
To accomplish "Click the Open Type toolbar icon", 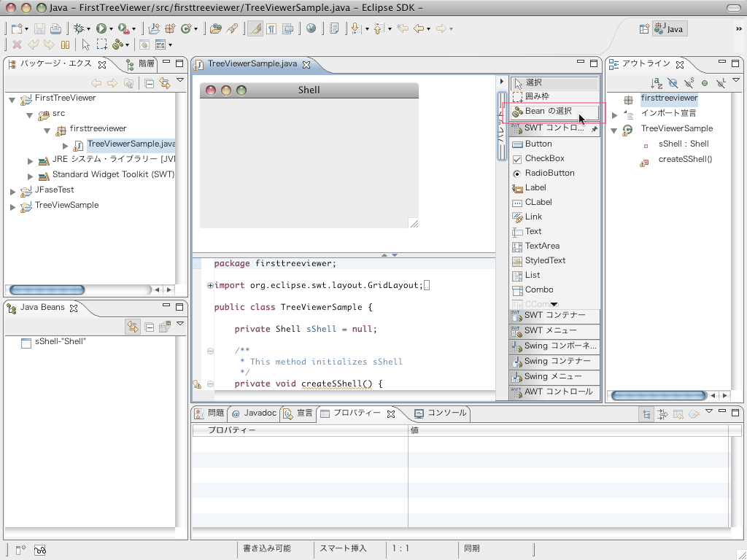I will 216,28.
